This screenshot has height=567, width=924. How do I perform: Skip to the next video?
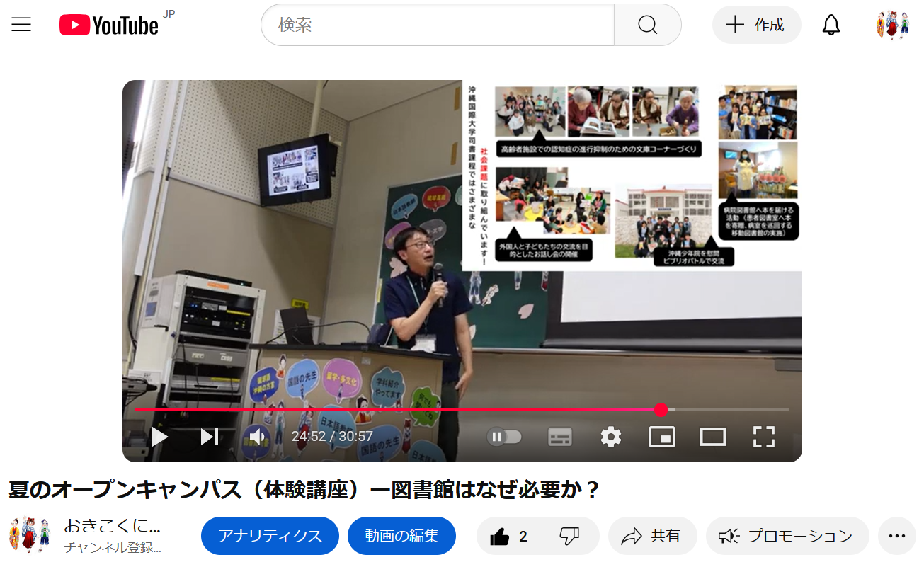pyautogui.click(x=209, y=437)
